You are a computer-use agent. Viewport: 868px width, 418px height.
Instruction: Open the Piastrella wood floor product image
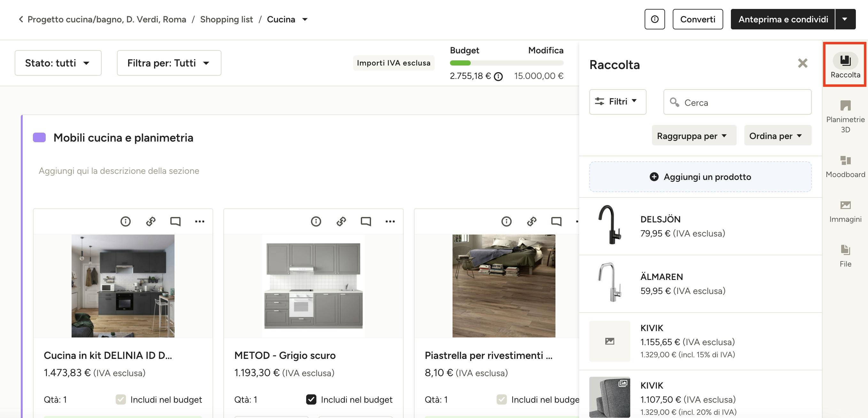click(x=504, y=286)
